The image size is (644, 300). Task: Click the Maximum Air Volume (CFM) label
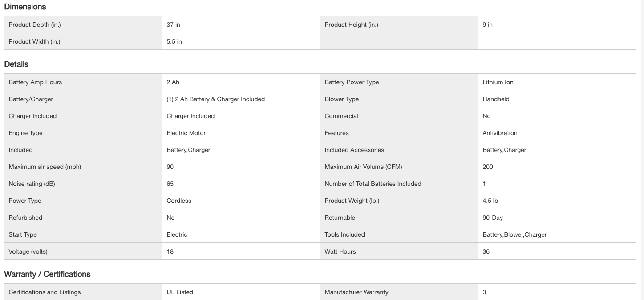click(363, 167)
